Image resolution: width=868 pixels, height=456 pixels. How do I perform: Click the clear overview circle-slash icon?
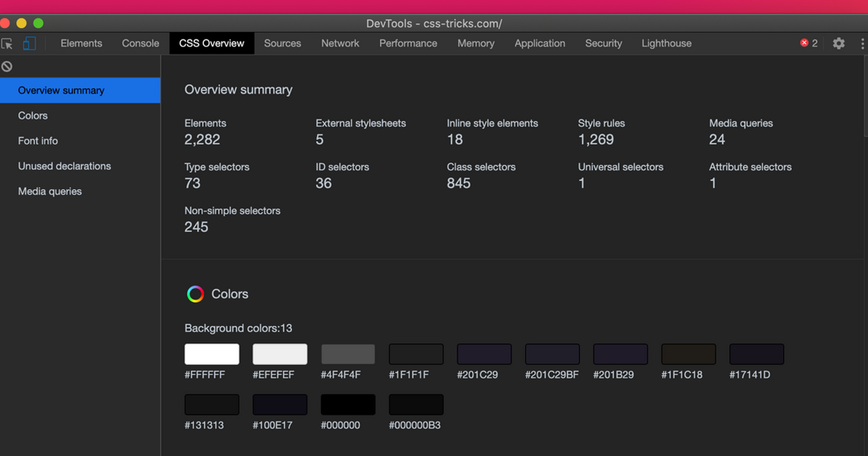[x=7, y=67]
